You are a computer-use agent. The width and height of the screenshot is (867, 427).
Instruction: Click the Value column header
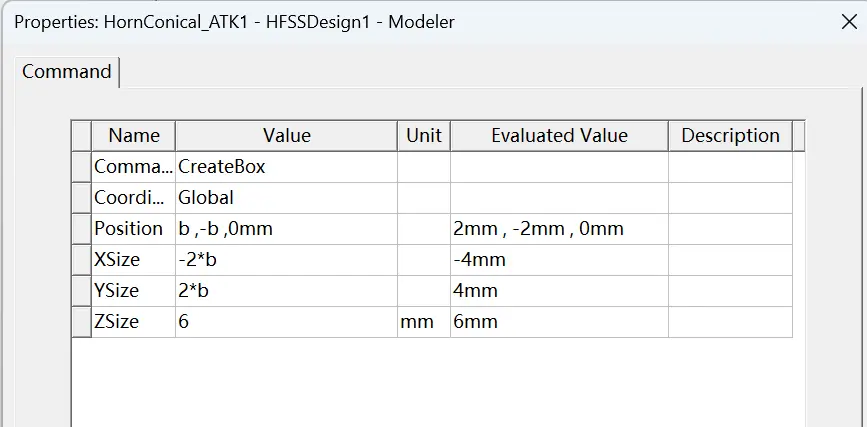[286, 136]
